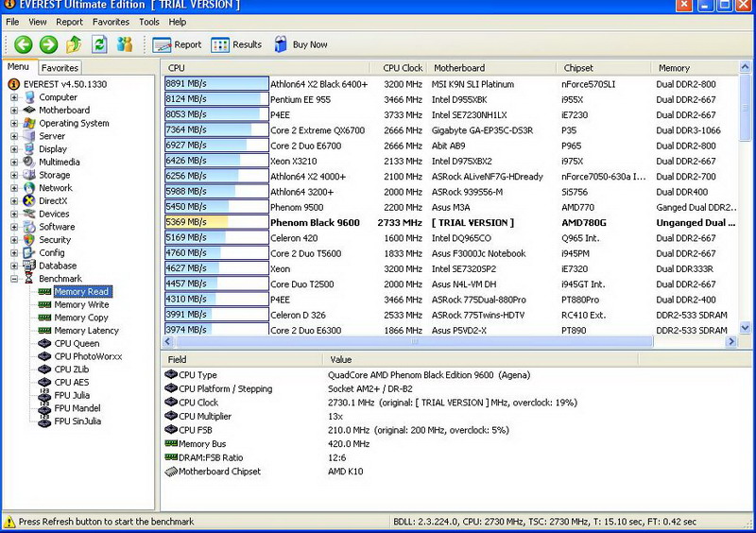Click the yellow Up arrow toolbar icon

pos(74,44)
